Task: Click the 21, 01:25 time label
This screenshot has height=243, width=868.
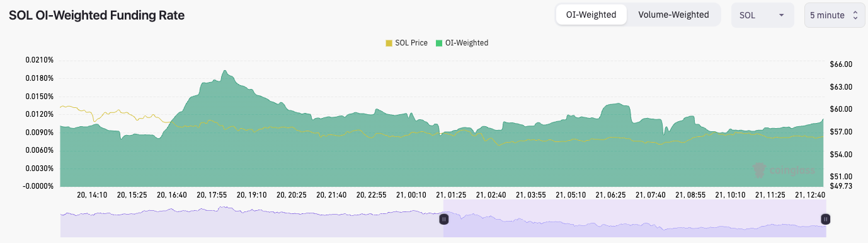Action: (450, 195)
